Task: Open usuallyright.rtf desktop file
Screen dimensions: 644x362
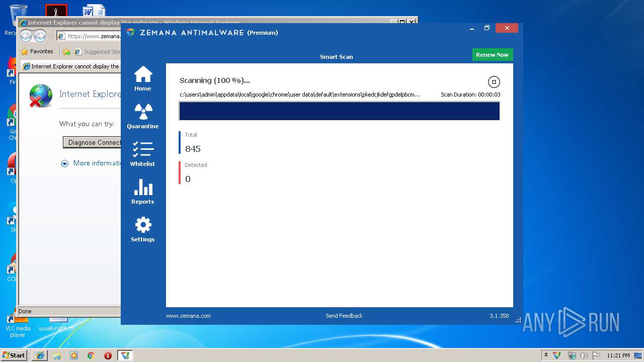Action: coord(56,324)
